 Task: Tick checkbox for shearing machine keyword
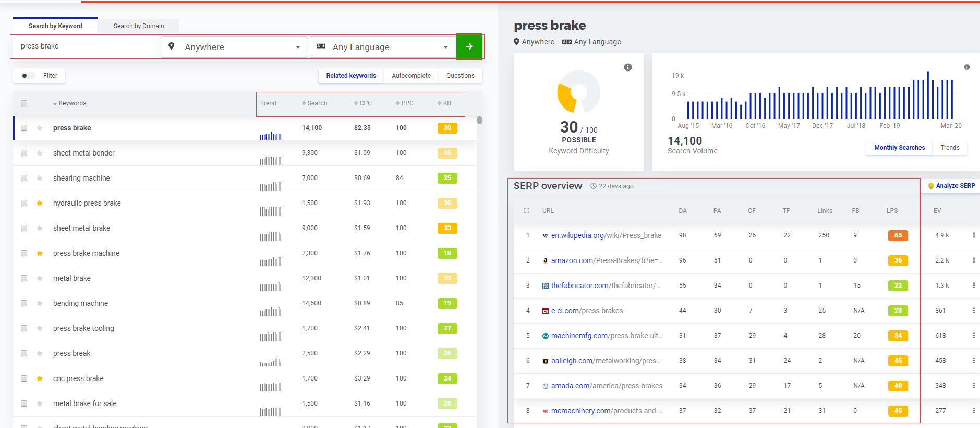[x=24, y=178]
